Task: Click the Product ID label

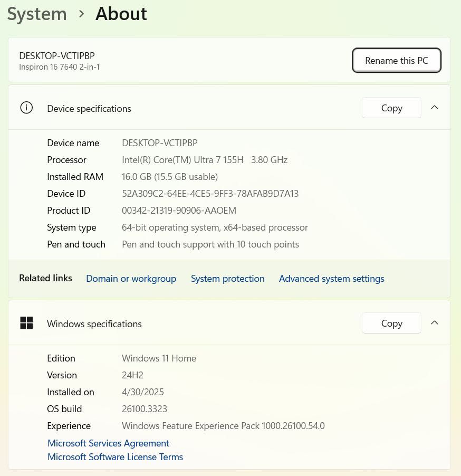Action: pos(69,211)
